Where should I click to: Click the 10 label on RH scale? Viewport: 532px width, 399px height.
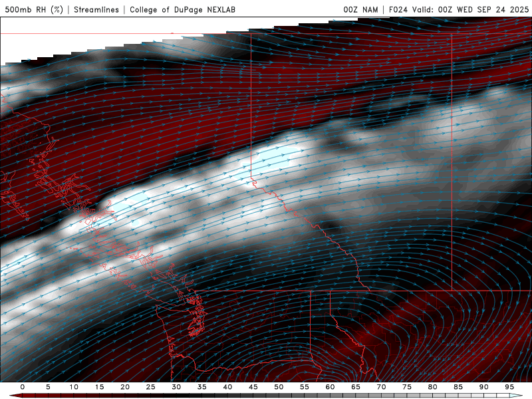click(74, 387)
